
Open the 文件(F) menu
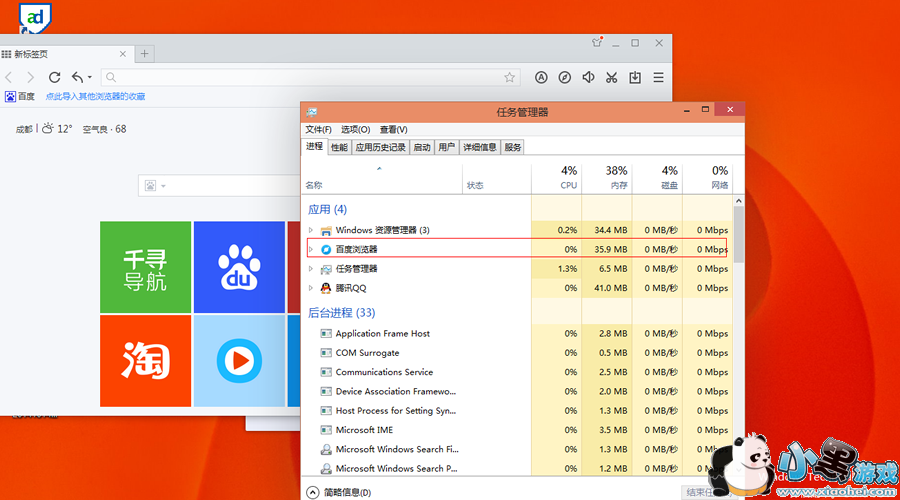coord(319,129)
